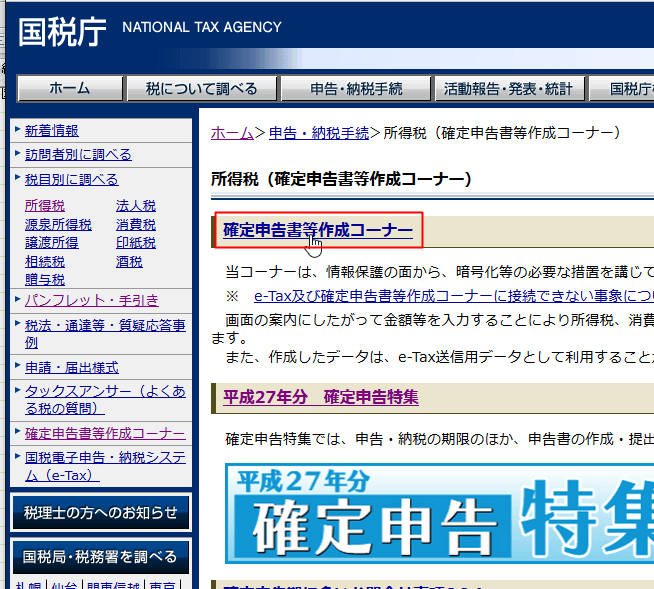The image size is (654, 589).
Task: Open the e-Tax connection problem notice link
Action: click(x=454, y=296)
